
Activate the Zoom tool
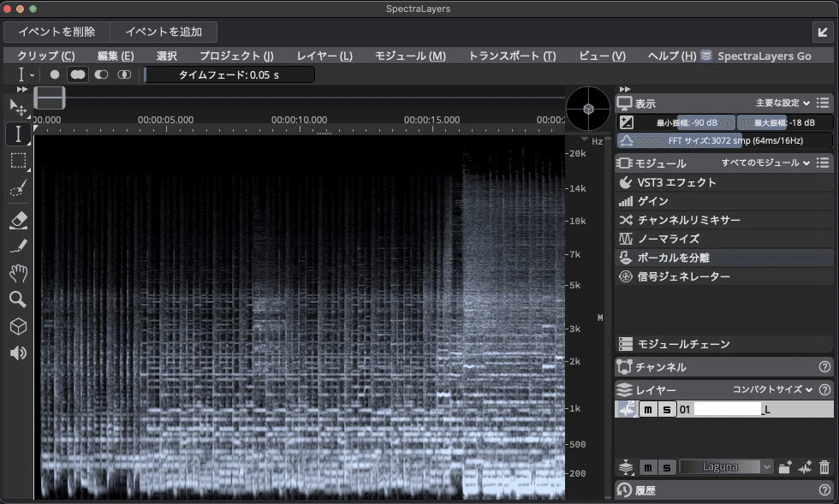[17, 300]
